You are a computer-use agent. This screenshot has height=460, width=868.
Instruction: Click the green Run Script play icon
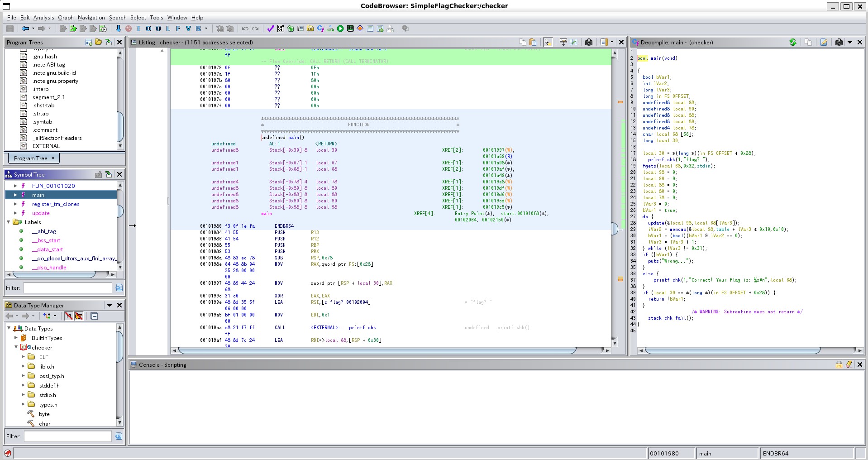pyautogui.click(x=340, y=29)
